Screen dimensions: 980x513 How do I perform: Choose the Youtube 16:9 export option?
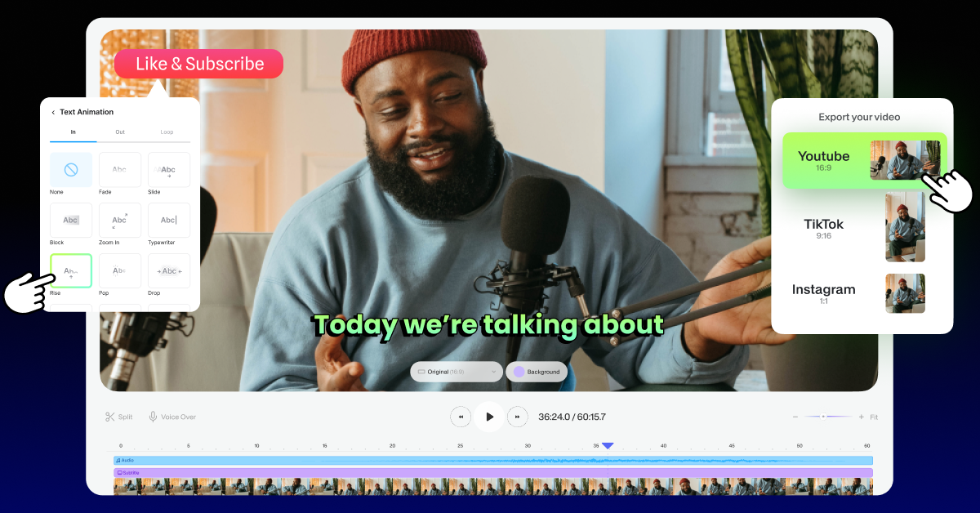(x=864, y=160)
